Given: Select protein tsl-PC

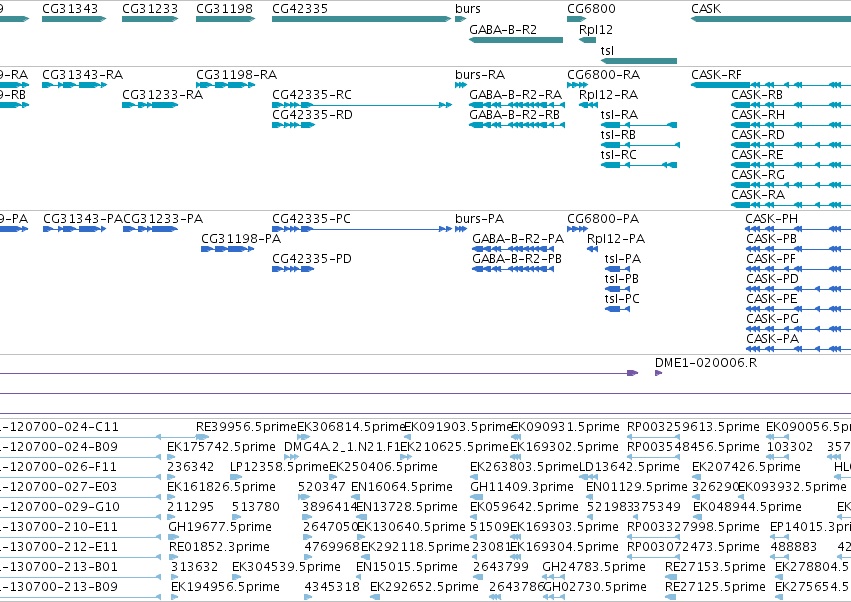Looking at the screenshot, I should coord(617,309).
